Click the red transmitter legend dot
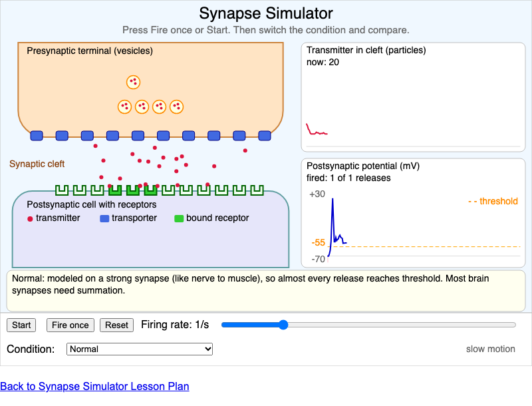Viewport: 532px width, 406px height. (x=30, y=219)
